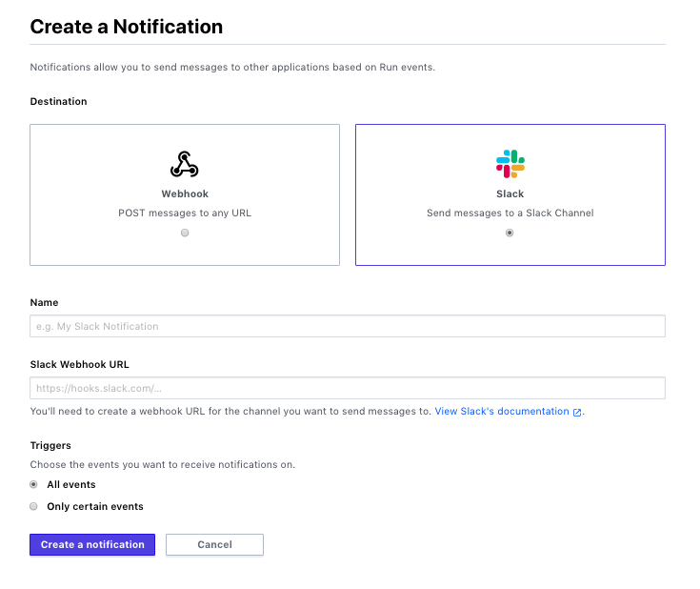
Task: Open the View Slack's documentation link
Action: (x=501, y=412)
